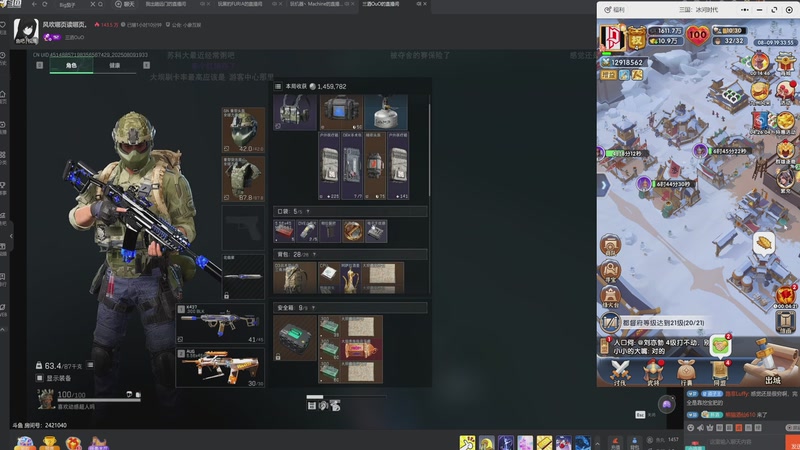This screenshot has width=800, height=450.
Task: Toggle the 显示装备 show equipment checkbox
Action: [x=39, y=378]
